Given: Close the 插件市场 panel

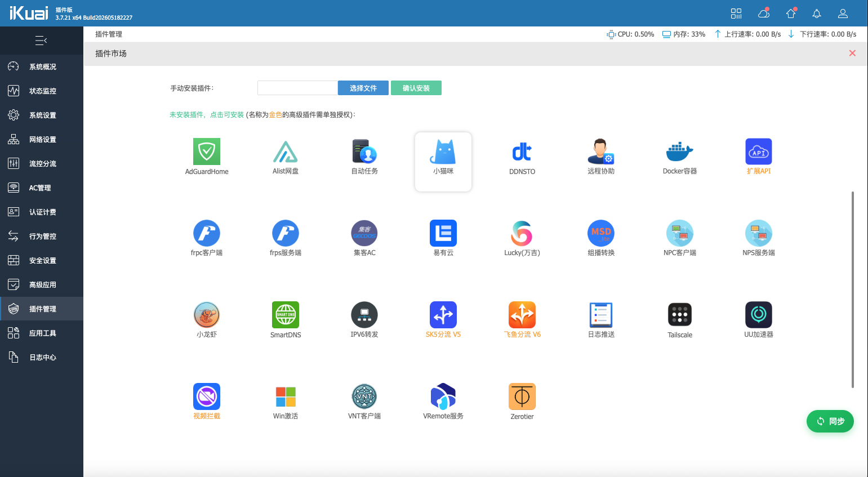Looking at the screenshot, I should tap(852, 53).
